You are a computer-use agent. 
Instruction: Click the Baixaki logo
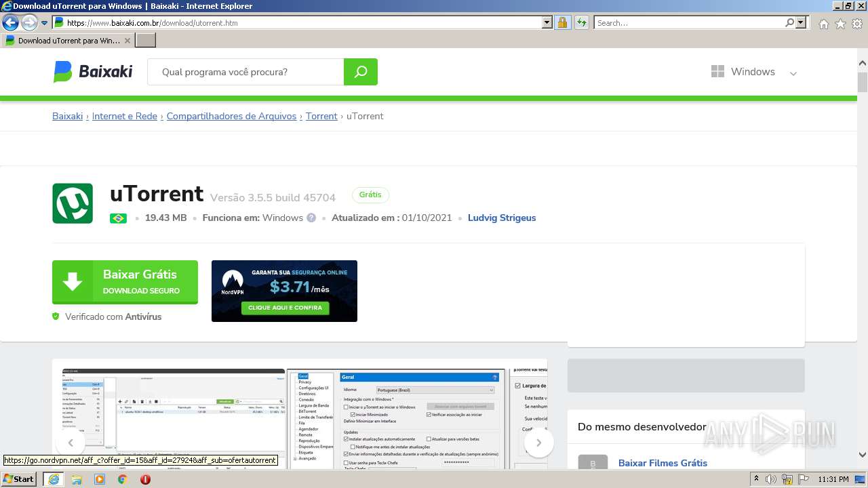pyautogui.click(x=93, y=72)
